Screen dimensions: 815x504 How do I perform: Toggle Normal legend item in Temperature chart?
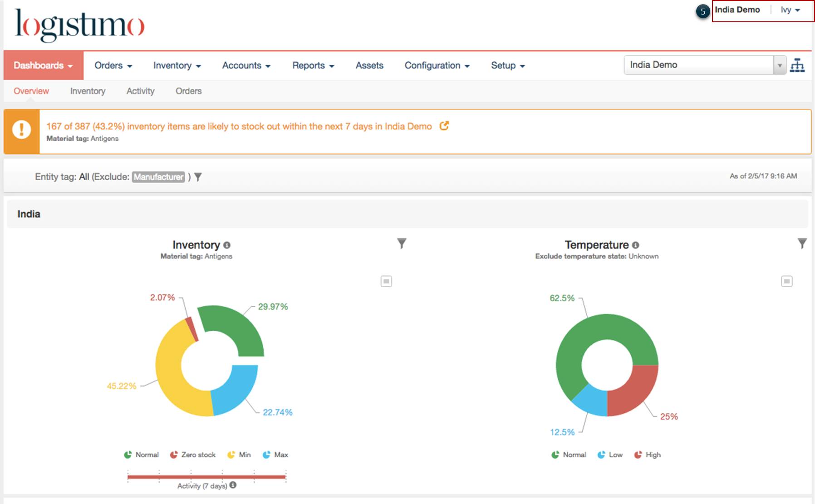click(x=569, y=455)
